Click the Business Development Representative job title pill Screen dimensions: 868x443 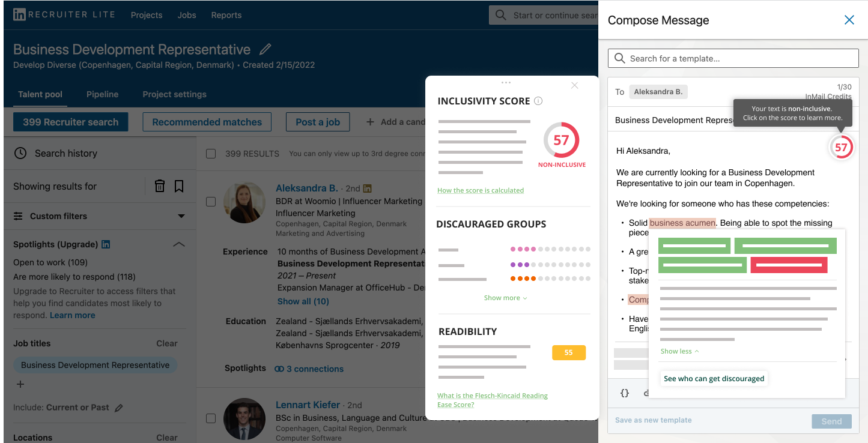pos(96,365)
